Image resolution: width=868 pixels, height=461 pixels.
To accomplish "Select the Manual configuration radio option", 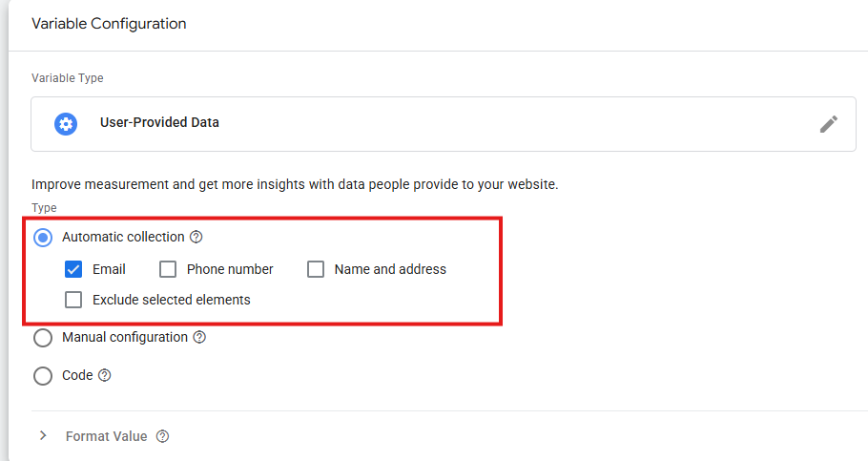I will click(43, 338).
